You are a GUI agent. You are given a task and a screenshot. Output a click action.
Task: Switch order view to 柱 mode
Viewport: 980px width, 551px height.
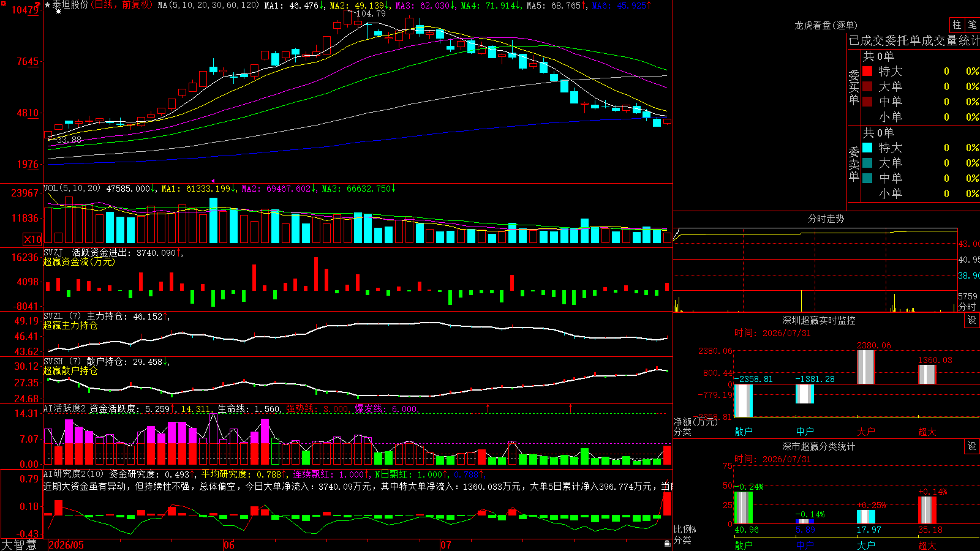957,24
